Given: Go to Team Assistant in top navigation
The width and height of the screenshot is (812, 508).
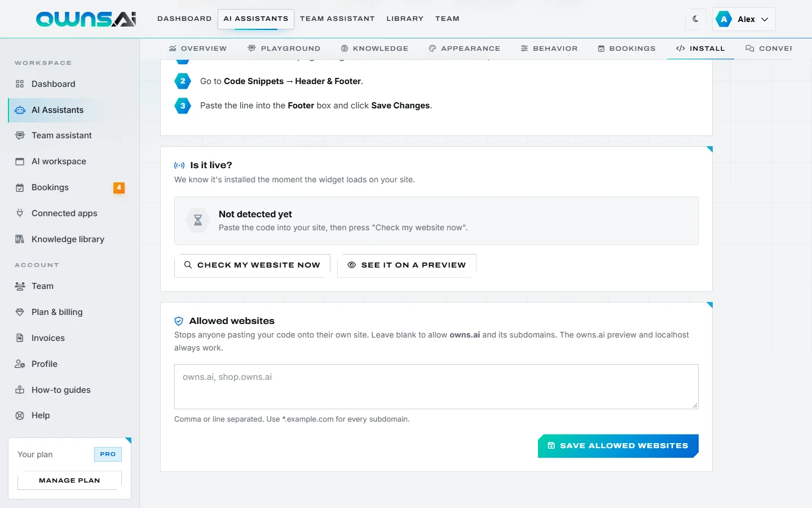Looking at the screenshot, I should [x=337, y=19].
